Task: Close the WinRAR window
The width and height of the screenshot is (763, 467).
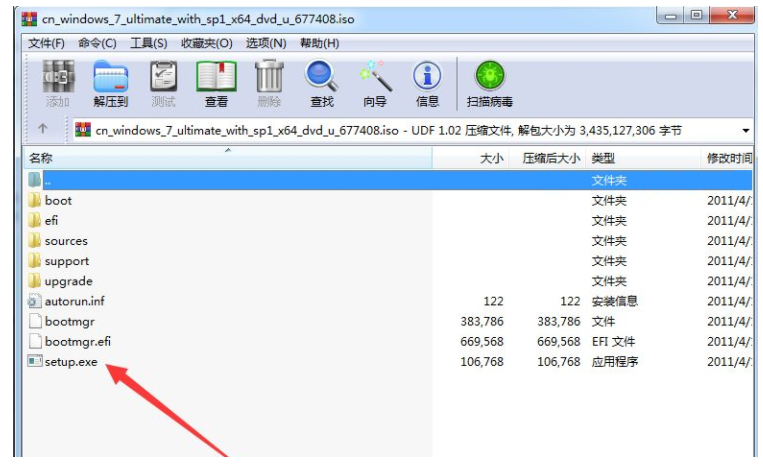Action: point(732,16)
